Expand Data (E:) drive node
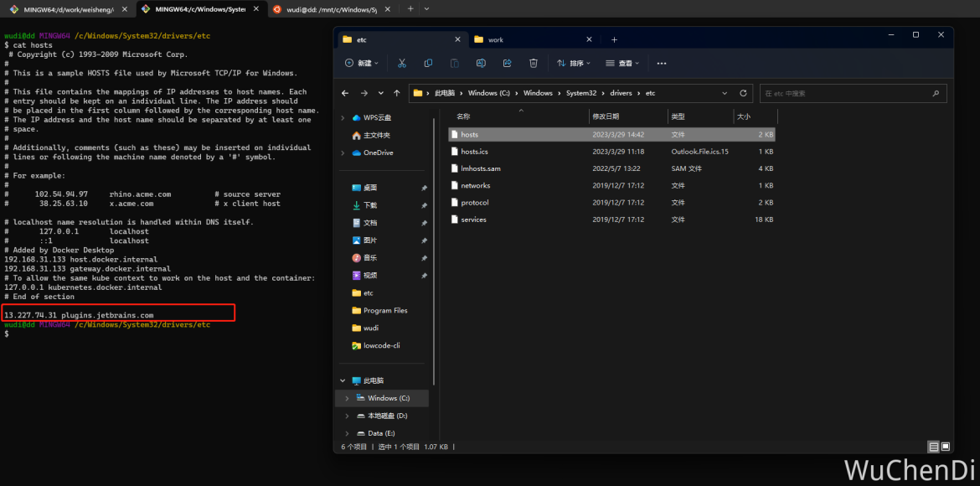This screenshot has width=980, height=486. [348, 433]
